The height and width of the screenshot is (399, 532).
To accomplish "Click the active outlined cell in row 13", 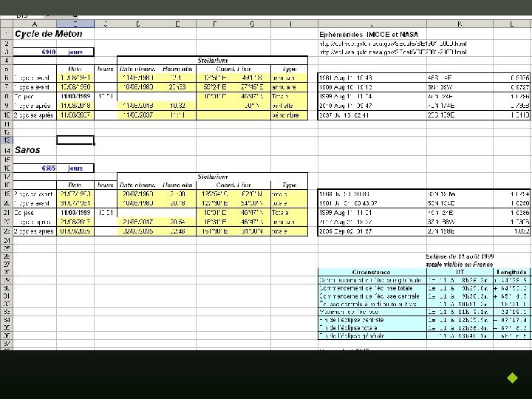I will (75, 140).
